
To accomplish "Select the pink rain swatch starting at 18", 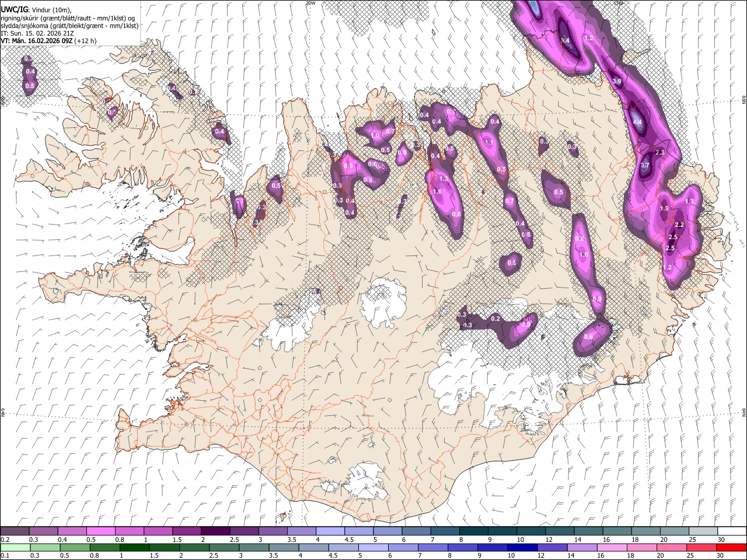I will tap(641, 547).
